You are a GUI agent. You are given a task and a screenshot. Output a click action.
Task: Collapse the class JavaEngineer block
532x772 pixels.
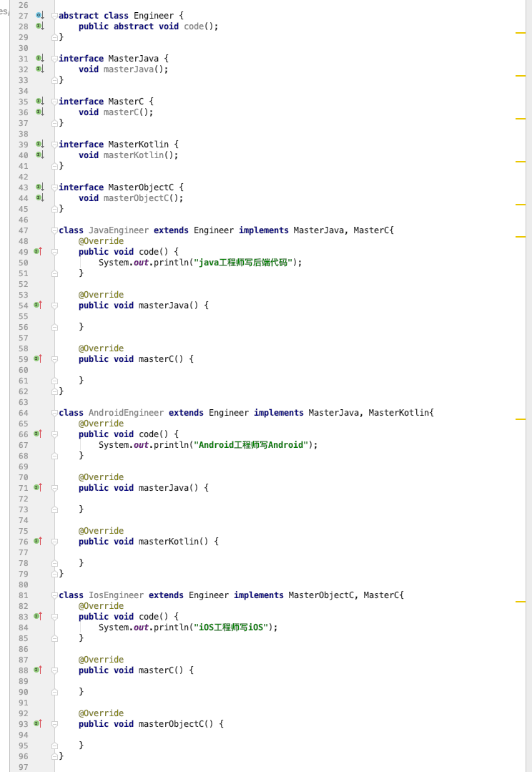(x=54, y=230)
